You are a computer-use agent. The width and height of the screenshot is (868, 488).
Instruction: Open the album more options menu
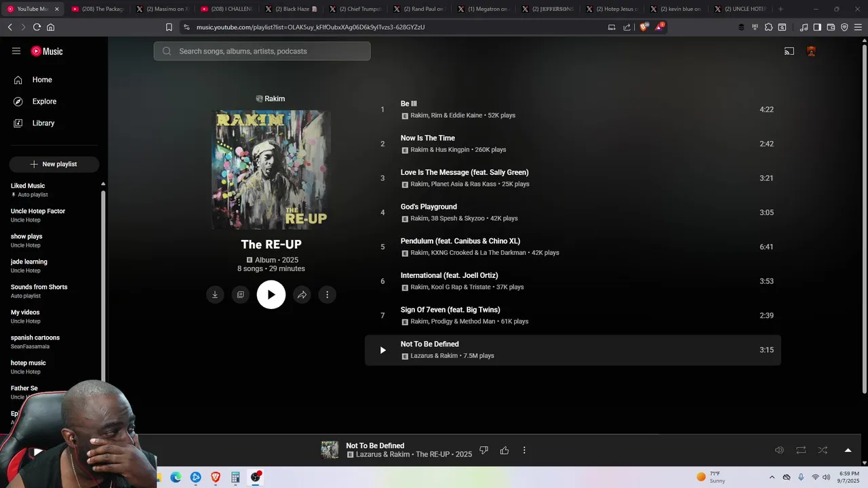327,295
